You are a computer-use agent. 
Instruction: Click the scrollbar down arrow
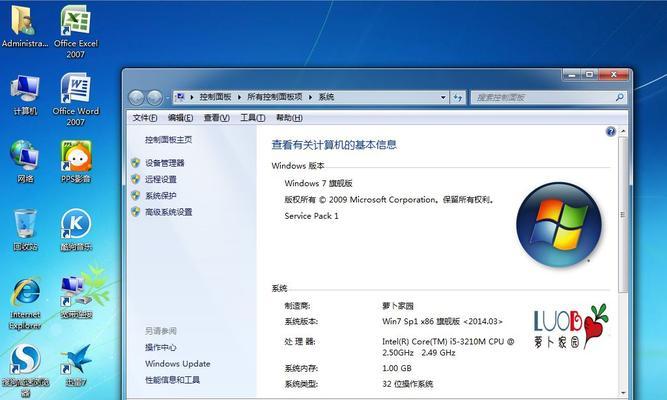tap(622, 394)
